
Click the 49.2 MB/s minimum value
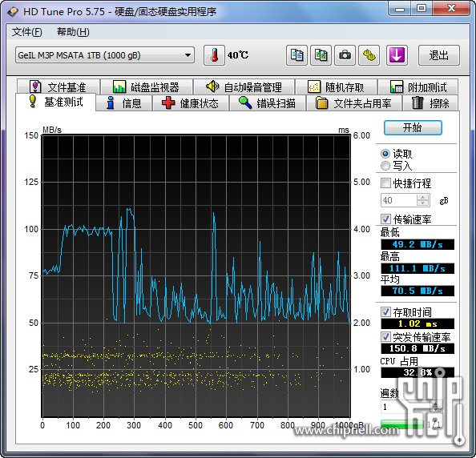click(418, 244)
